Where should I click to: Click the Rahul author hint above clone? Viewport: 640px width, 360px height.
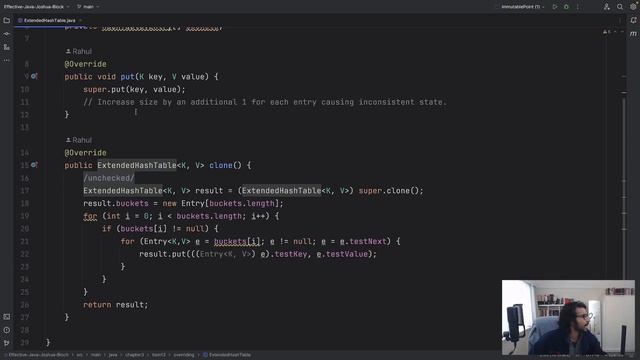pyautogui.click(x=78, y=140)
